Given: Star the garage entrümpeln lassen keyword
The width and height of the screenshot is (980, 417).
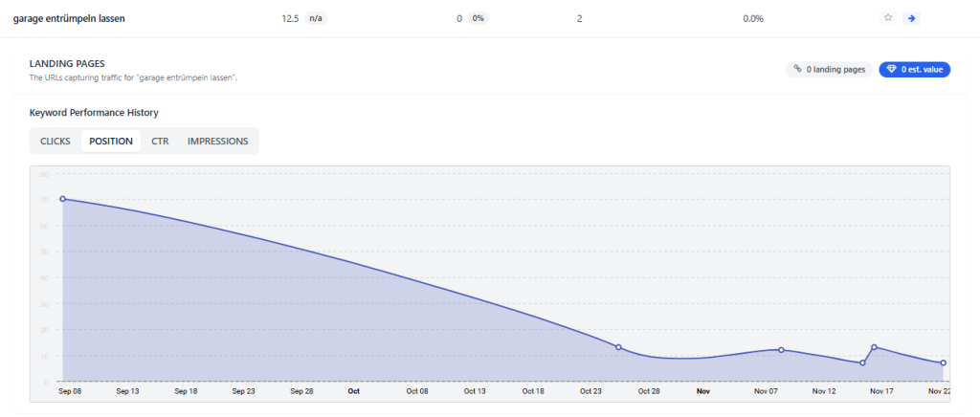Looking at the screenshot, I should pos(888,18).
